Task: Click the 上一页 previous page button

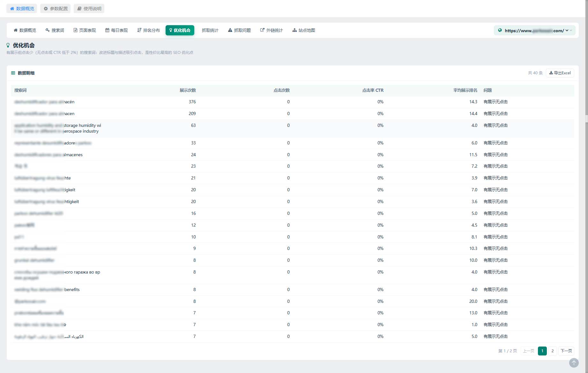Action: tap(529, 351)
